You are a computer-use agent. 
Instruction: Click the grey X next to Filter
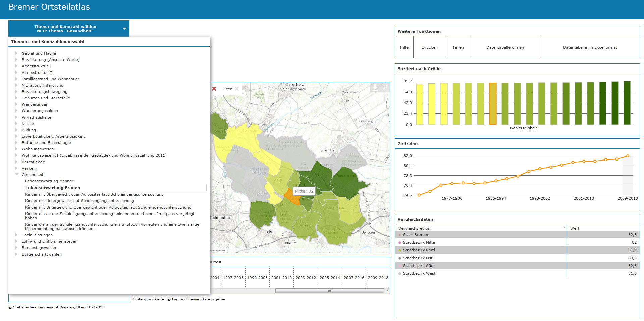coord(237,89)
